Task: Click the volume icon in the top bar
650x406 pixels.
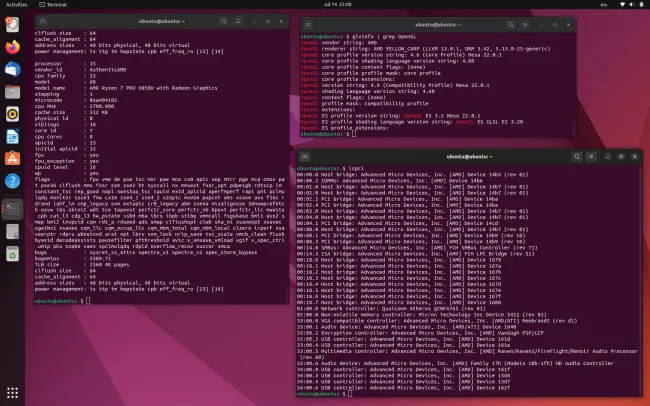Action: tap(632, 5)
